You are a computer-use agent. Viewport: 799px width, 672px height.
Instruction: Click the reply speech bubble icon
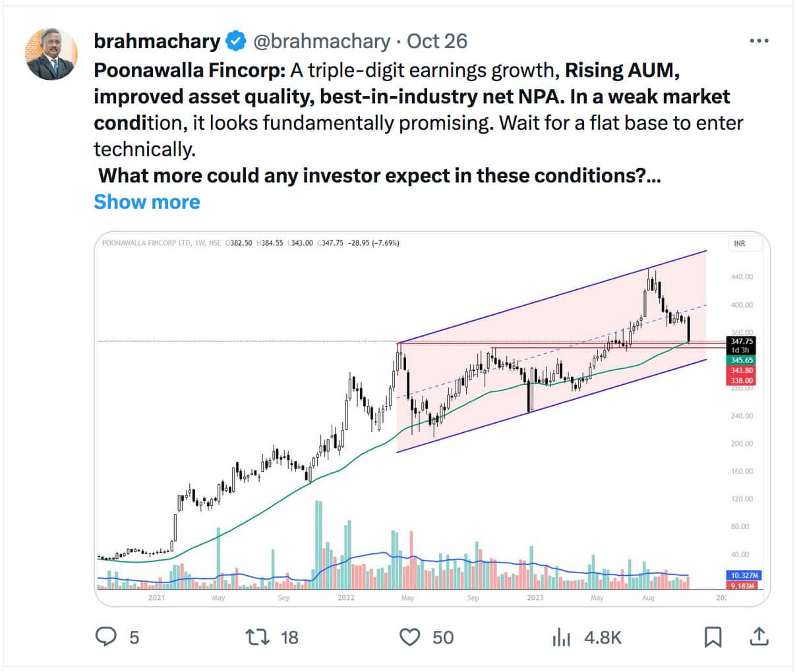click(x=106, y=637)
